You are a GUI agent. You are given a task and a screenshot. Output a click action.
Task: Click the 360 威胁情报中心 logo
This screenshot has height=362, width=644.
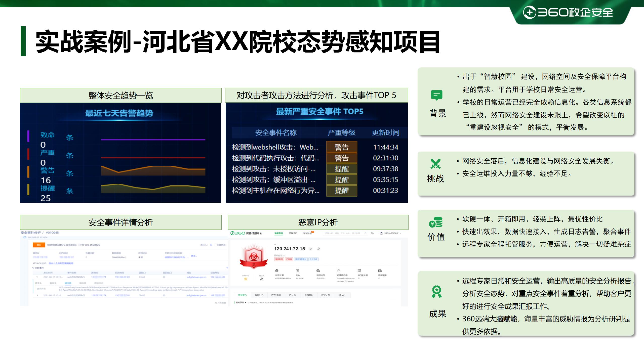(x=246, y=233)
